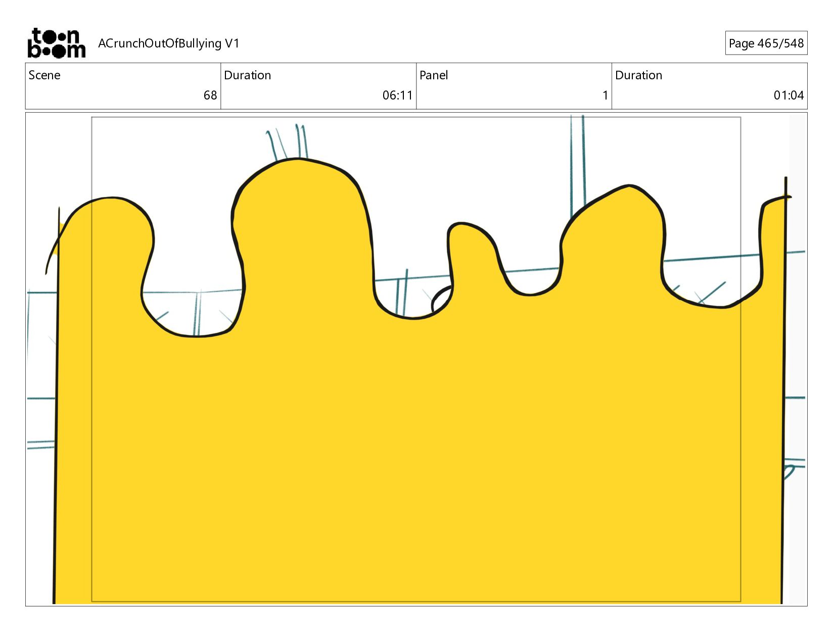Click the Toon Boom logo
This screenshot has width=834, height=644.
(x=56, y=43)
